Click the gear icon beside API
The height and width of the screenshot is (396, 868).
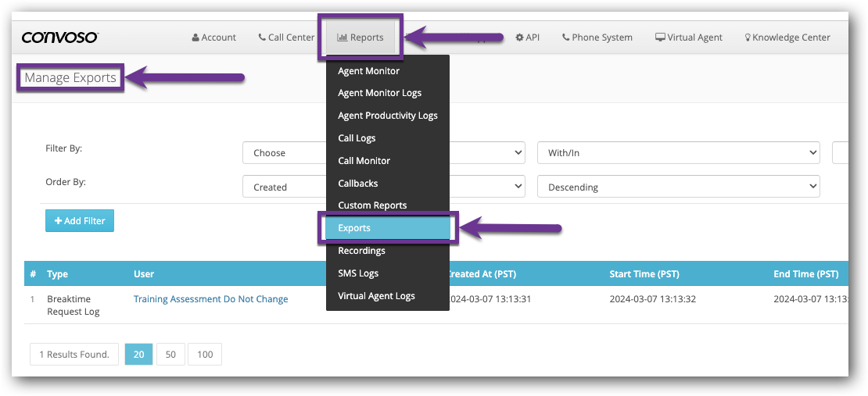[519, 37]
